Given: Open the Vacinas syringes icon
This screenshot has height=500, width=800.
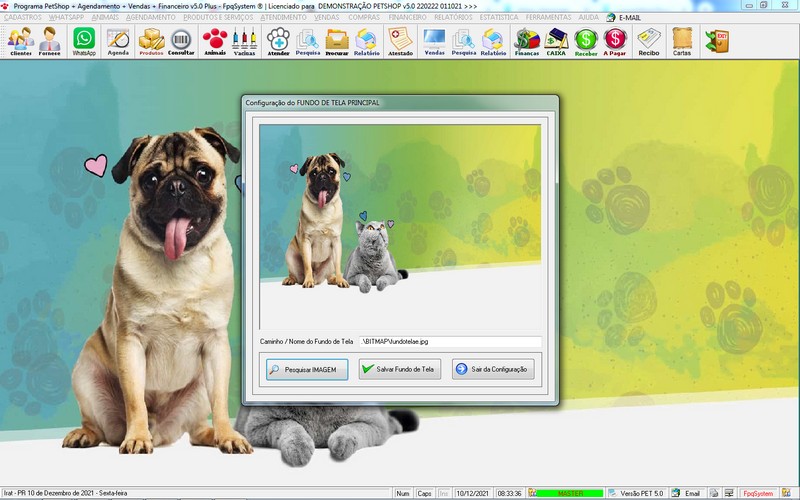Looking at the screenshot, I should [244, 41].
